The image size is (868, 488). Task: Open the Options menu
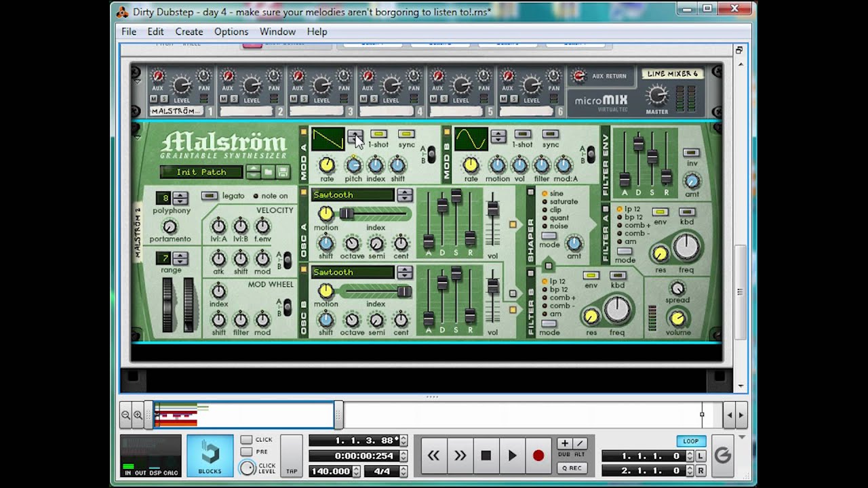click(x=231, y=32)
